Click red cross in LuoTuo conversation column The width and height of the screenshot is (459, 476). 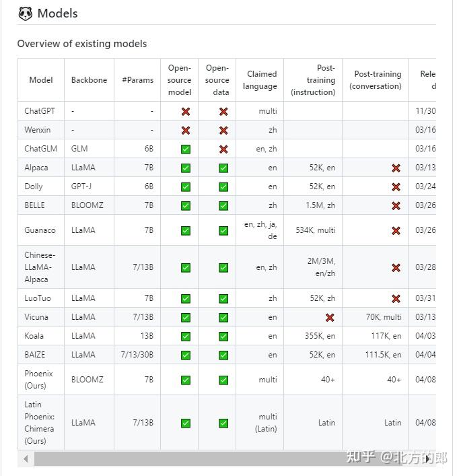396,299
